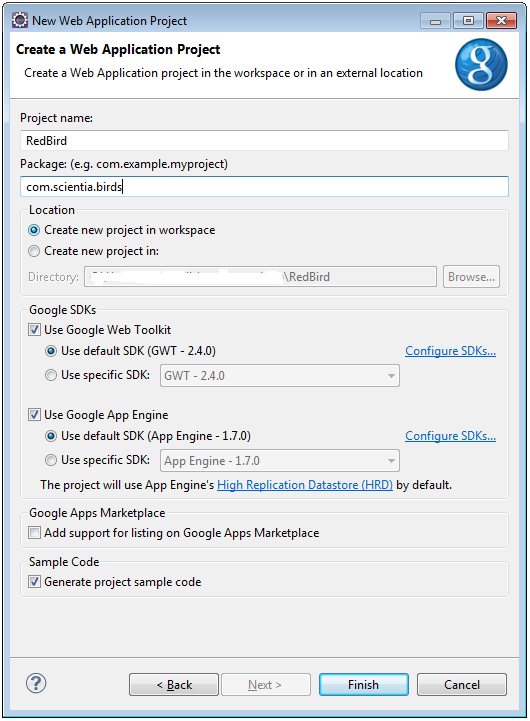Click the 'Package: (e.g. com.example.myproject)' label
530x721 pixels.
point(124,164)
